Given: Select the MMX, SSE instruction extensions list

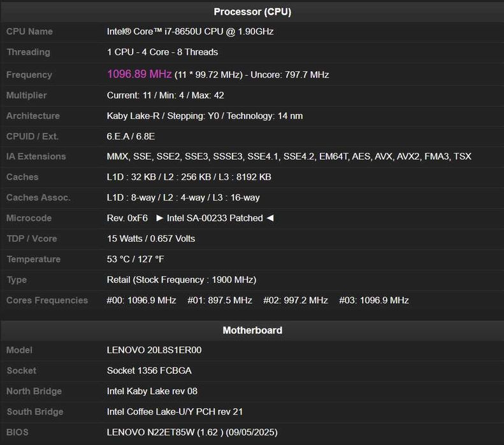Looking at the screenshot, I should 289,157.
